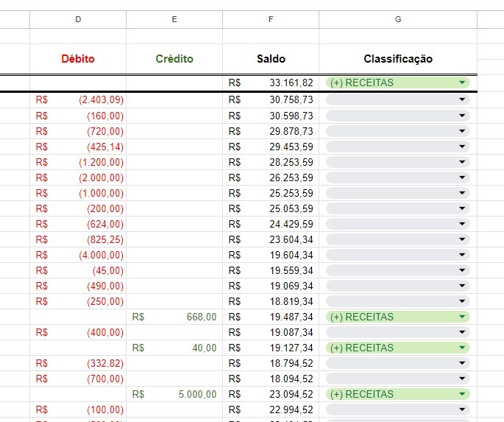504x422 pixels.
Task: Click the Classificação header cell
Action: (398, 59)
